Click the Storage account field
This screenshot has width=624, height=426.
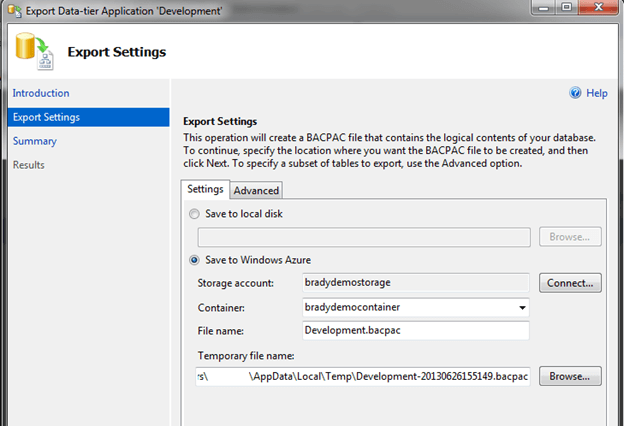pos(415,283)
